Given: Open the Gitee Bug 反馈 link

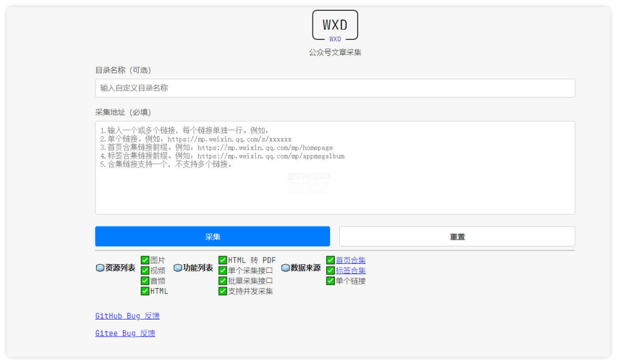Looking at the screenshot, I should 125,333.
